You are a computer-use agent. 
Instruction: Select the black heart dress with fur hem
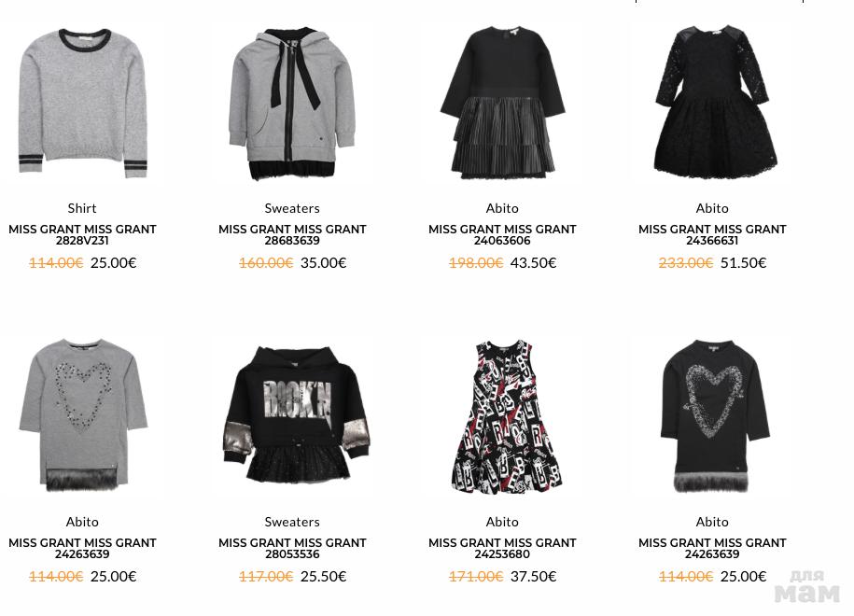[715, 416]
